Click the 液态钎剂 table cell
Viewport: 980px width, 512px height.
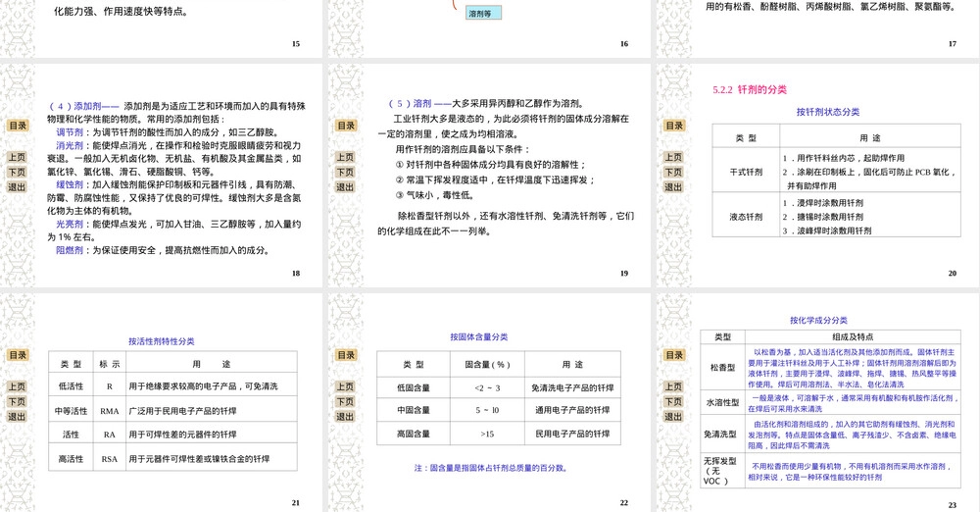point(746,217)
